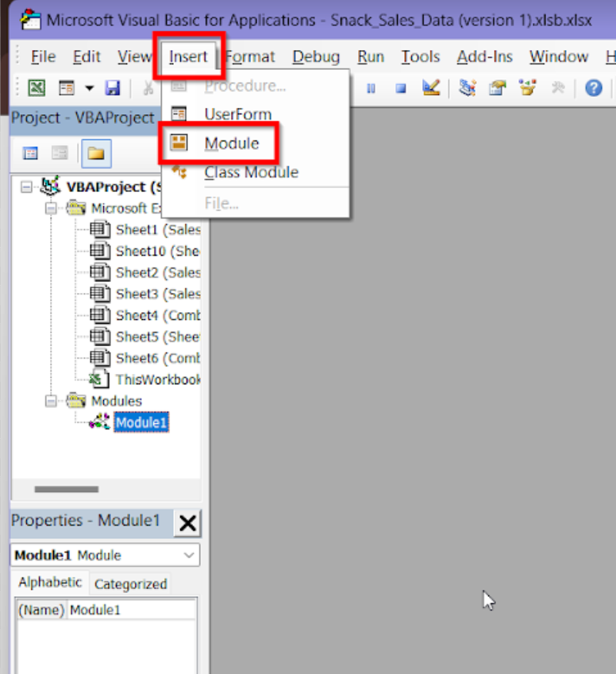
Task: Select ThisWorkbook in project tree
Action: [158, 380]
